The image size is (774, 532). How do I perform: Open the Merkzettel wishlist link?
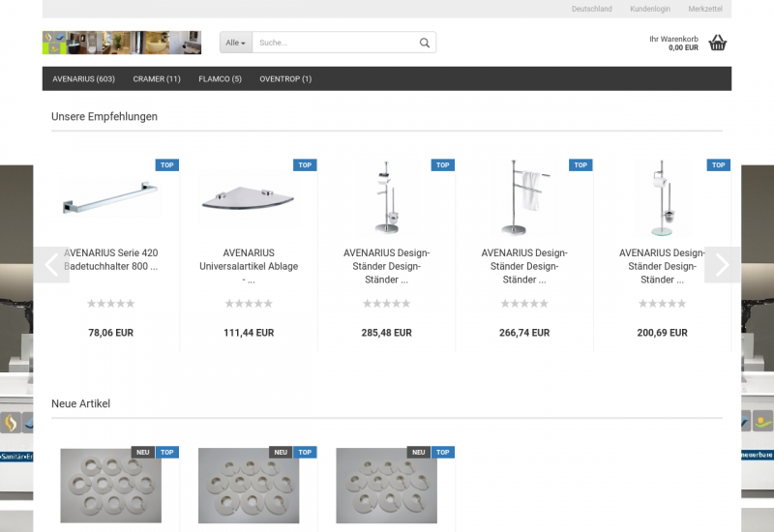point(705,9)
